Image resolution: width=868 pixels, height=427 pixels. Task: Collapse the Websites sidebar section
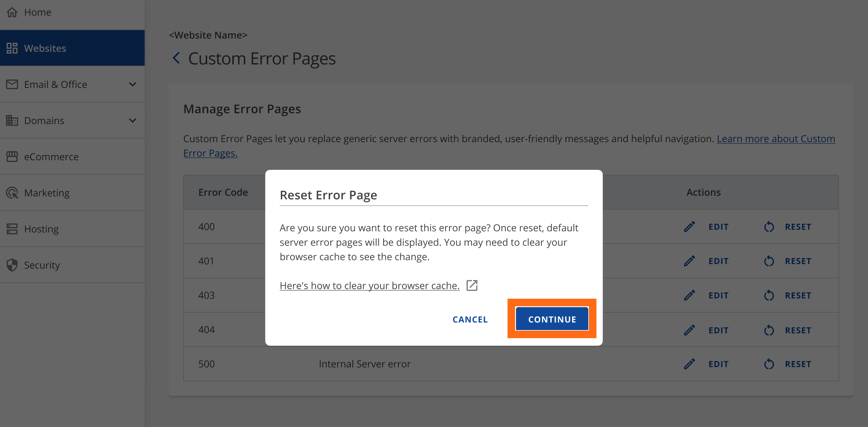coord(45,48)
